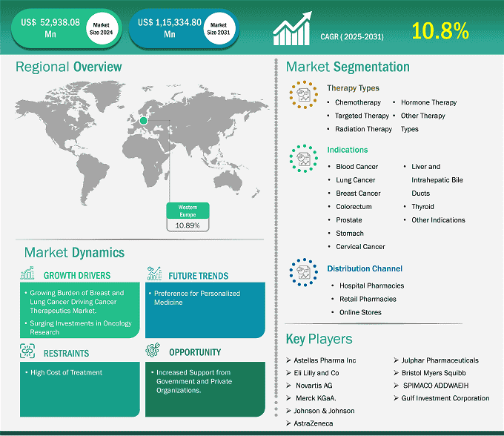Select Astellas Pharma Inc key player
504x436 pixels.
pos(325,360)
